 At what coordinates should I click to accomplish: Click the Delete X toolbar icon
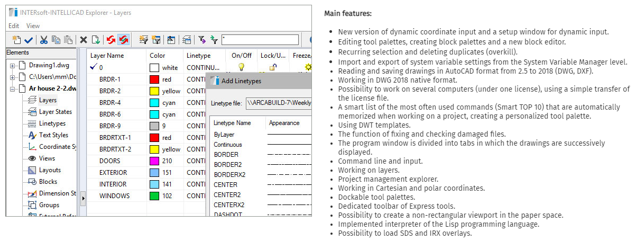click(83, 40)
